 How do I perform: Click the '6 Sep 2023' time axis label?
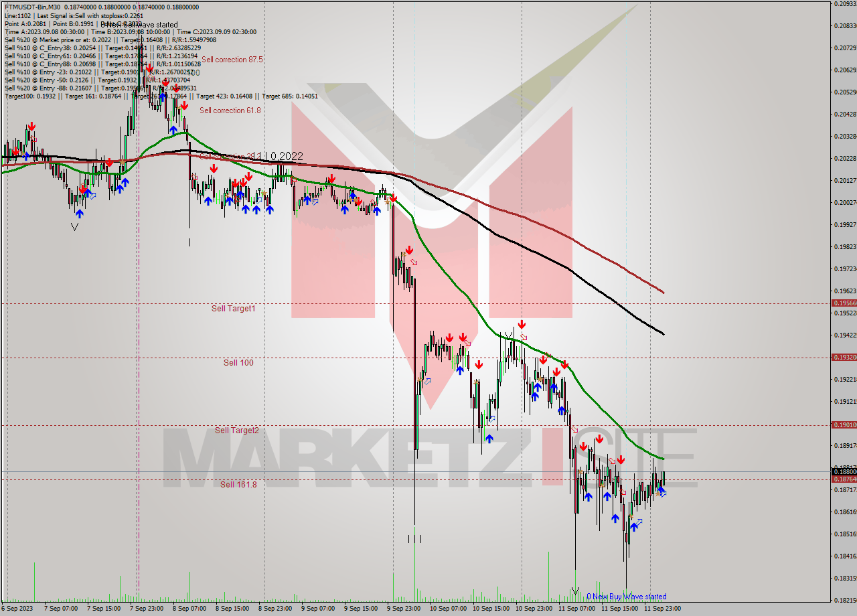coord(19,609)
